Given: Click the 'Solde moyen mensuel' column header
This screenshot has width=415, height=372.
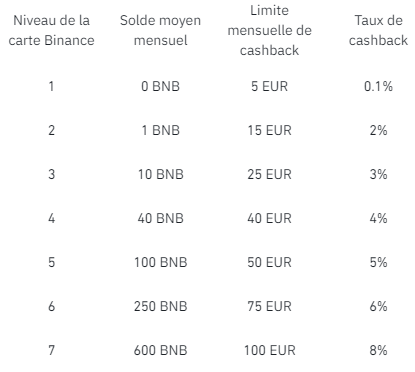Looking at the screenshot, I should [160, 30].
